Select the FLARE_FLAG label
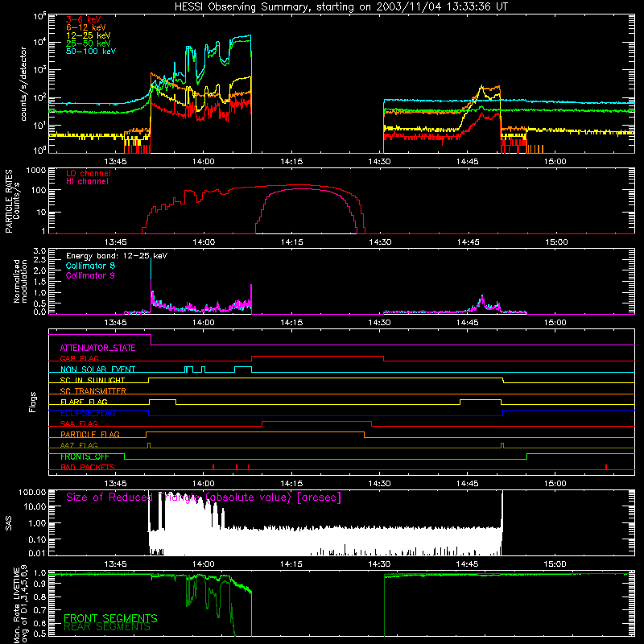This screenshot has height=644, width=644. tap(84, 402)
